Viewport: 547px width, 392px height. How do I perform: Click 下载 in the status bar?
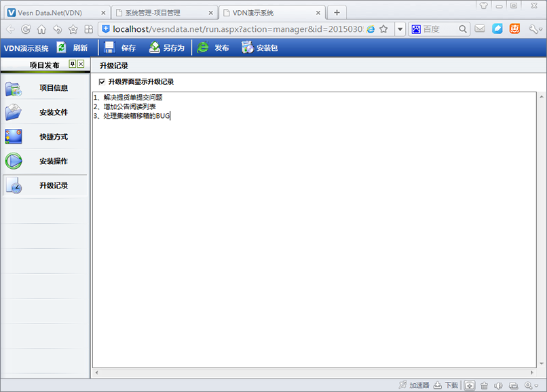[x=446, y=385]
